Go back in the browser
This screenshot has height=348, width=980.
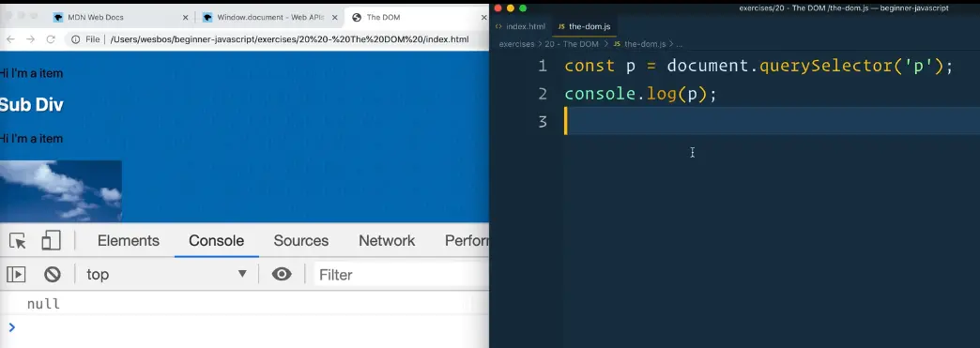click(10, 39)
